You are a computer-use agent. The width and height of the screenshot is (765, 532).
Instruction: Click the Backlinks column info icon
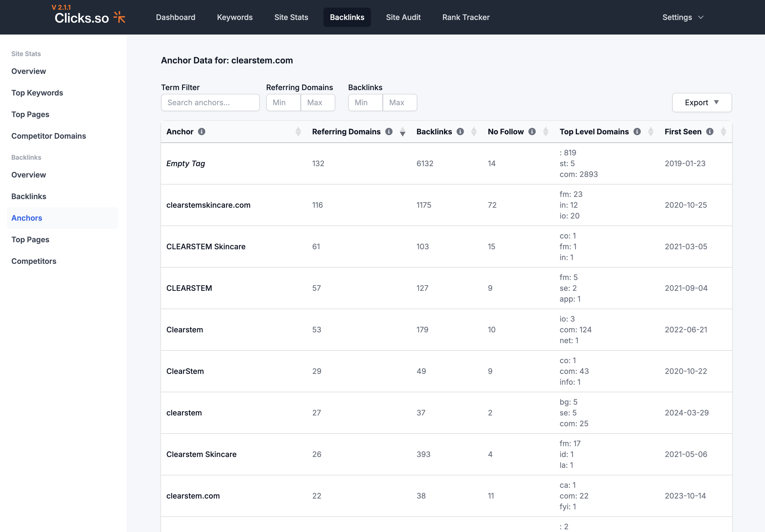pyautogui.click(x=460, y=132)
